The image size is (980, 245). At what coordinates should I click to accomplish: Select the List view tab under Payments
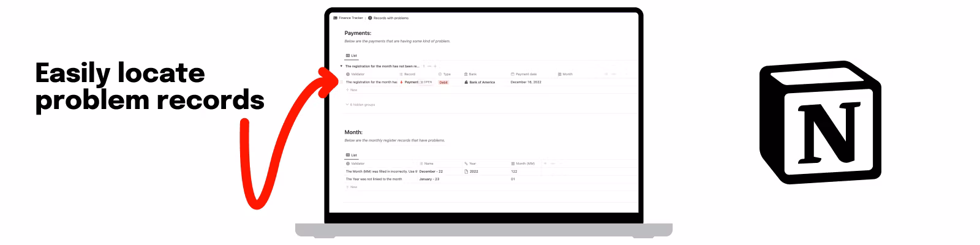(x=352, y=56)
